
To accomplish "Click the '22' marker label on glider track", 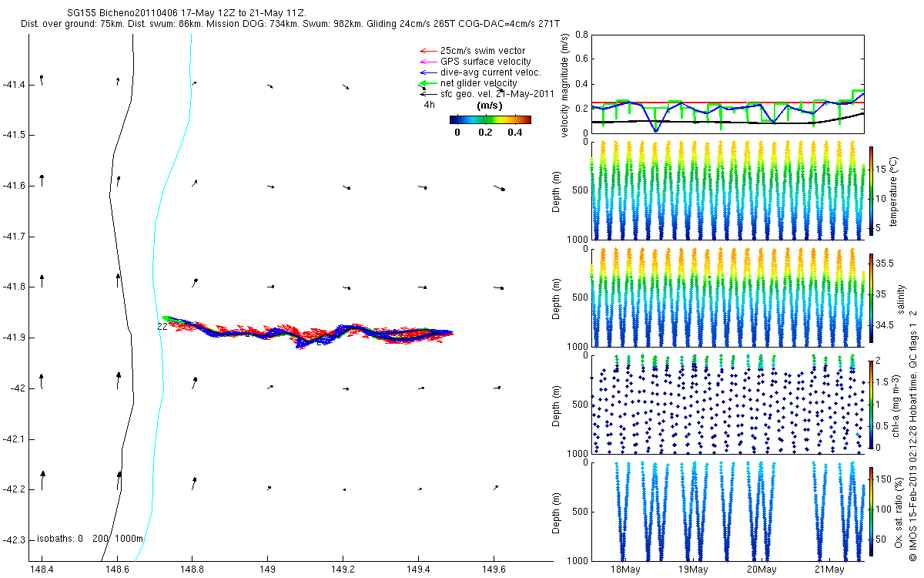I will coord(162,327).
